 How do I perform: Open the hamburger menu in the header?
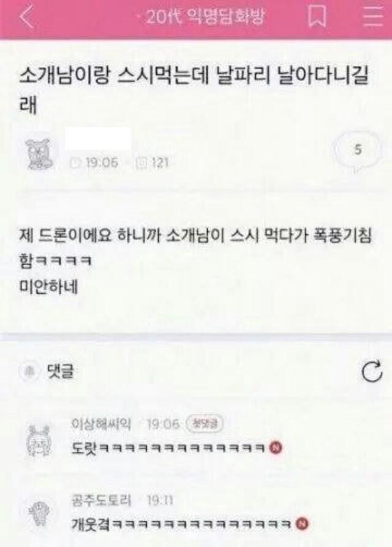pos(372,17)
